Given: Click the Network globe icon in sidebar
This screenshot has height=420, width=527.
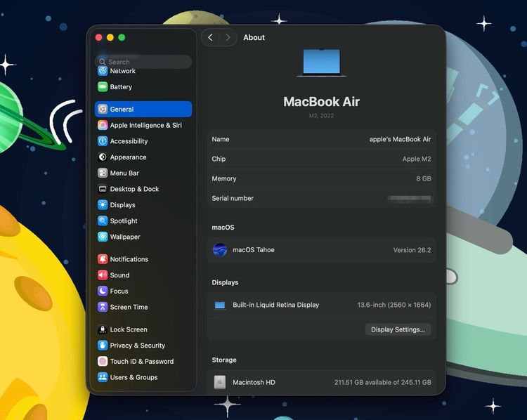Looking at the screenshot, I should pos(103,71).
